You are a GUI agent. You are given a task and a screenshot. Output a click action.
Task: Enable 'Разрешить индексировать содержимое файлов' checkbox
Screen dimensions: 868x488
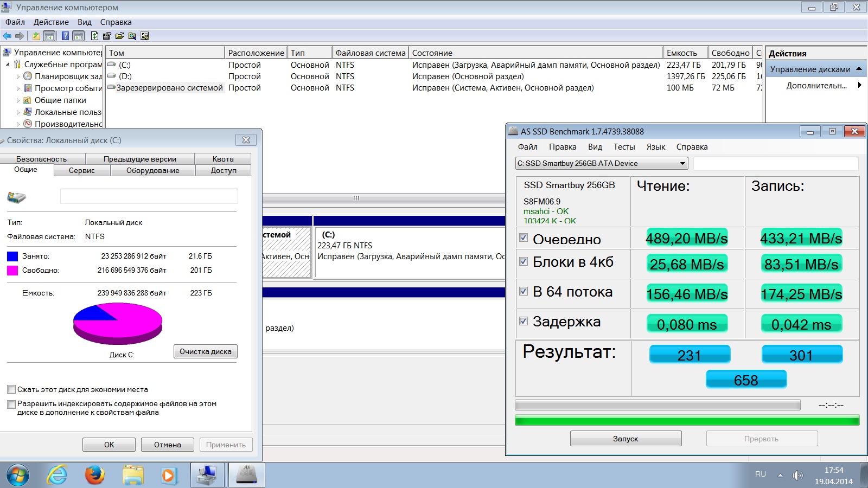11,404
